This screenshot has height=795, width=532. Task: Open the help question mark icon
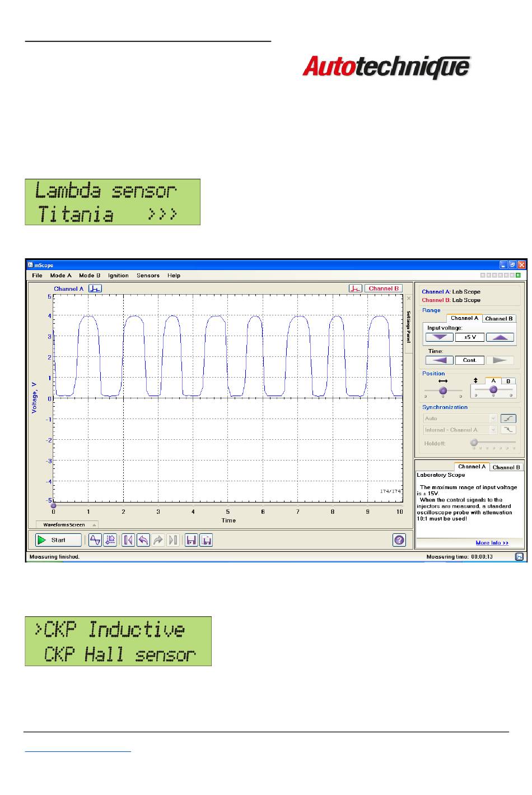pyautogui.click(x=399, y=540)
